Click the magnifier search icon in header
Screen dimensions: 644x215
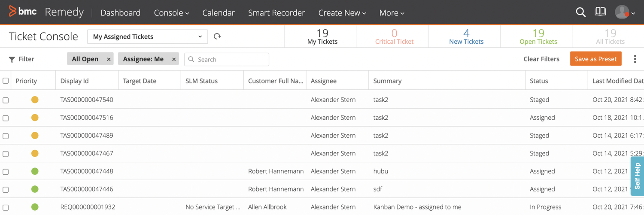pos(580,12)
